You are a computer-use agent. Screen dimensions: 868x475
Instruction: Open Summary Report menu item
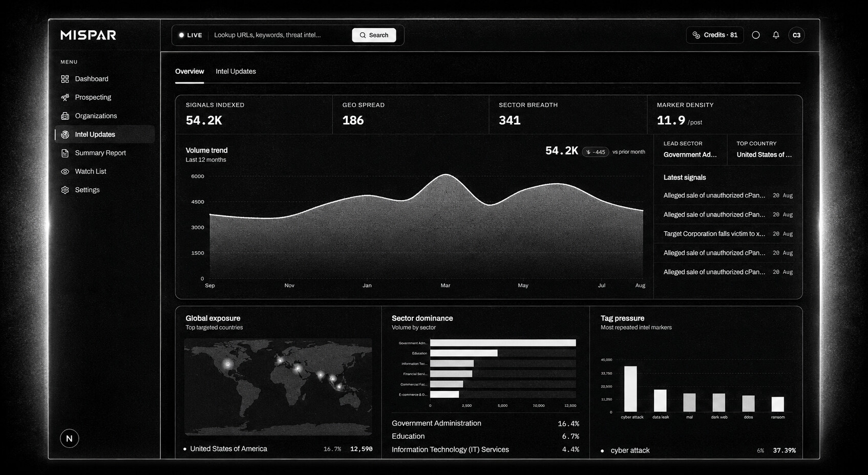click(x=104, y=153)
